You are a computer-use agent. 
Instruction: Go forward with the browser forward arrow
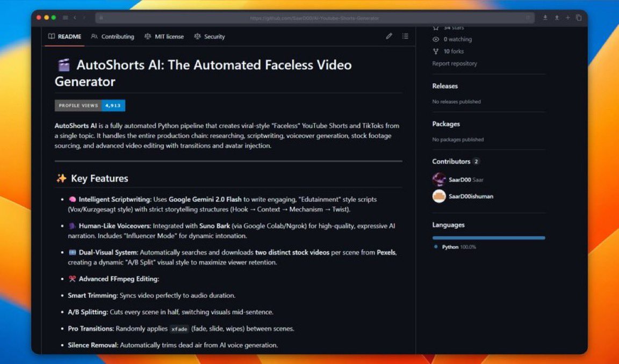84,18
